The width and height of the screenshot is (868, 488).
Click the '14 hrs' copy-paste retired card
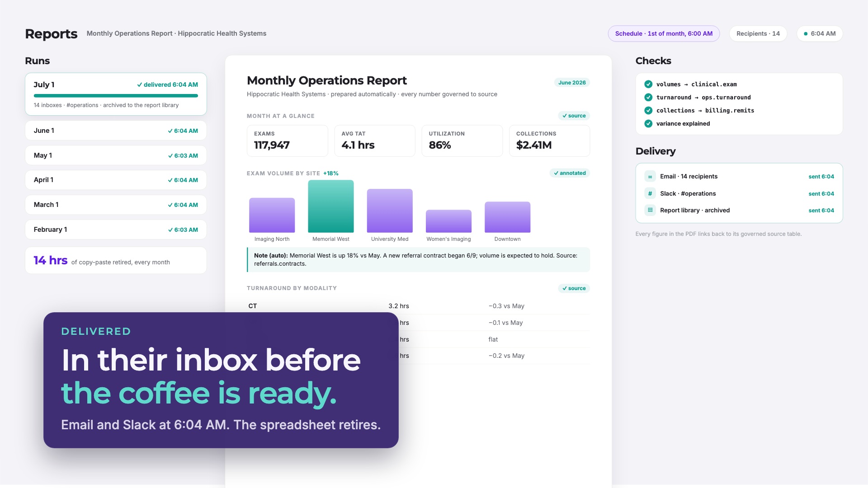[116, 260]
